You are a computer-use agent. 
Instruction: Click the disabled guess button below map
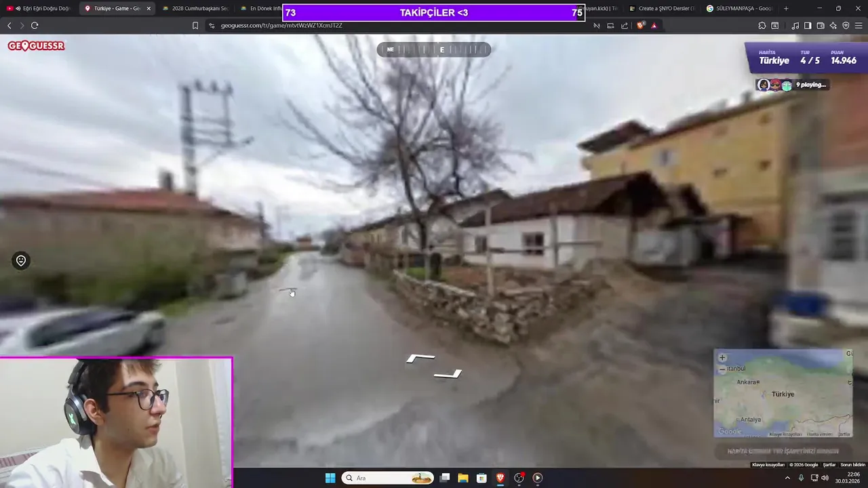coord(783,451)
